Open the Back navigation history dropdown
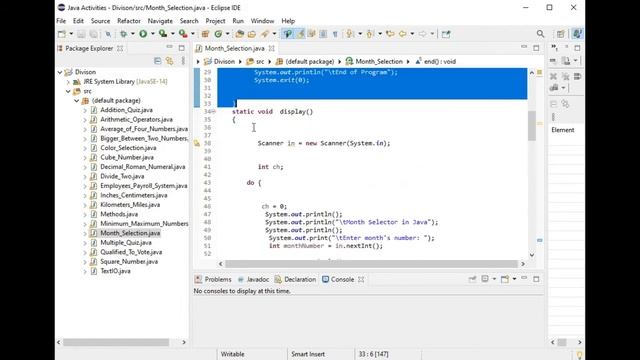Screen dimensions: 640x360 (x=412, y=34)
